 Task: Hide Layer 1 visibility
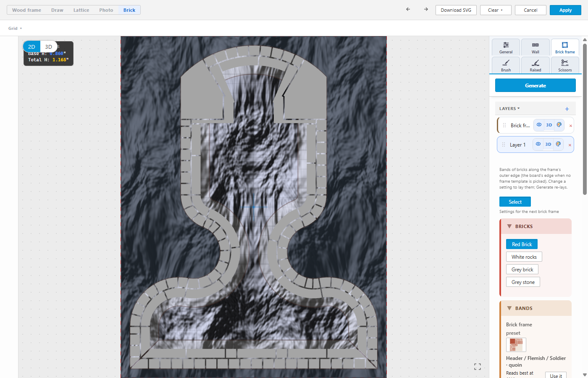(x=538, y=144)
